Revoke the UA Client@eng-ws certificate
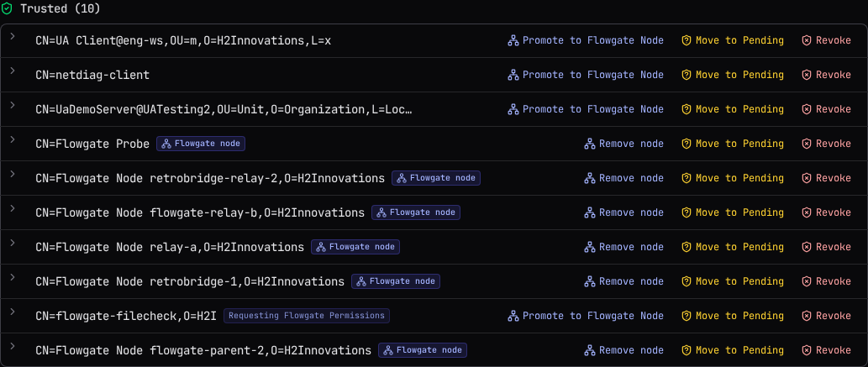 [827, 40]
